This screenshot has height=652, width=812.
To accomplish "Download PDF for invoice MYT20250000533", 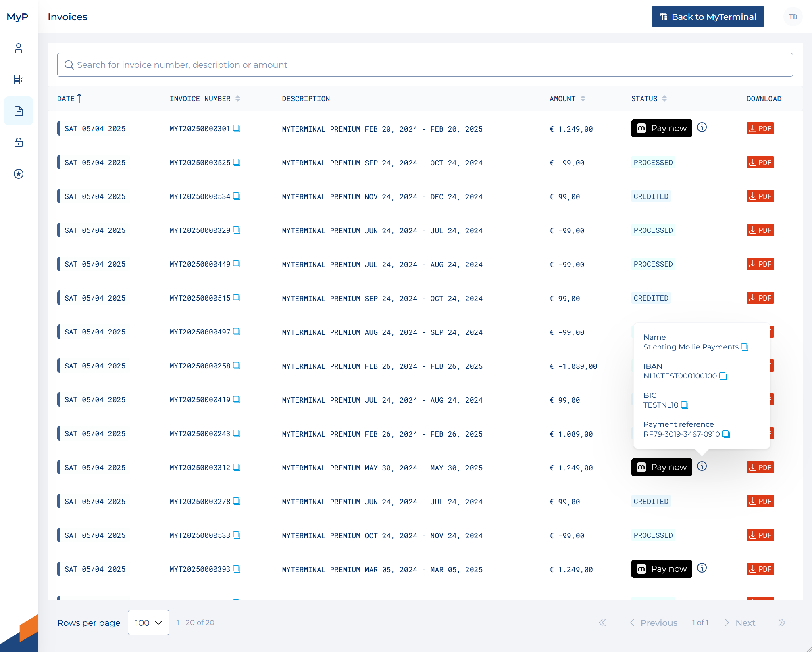I will (x=760, y=535).
